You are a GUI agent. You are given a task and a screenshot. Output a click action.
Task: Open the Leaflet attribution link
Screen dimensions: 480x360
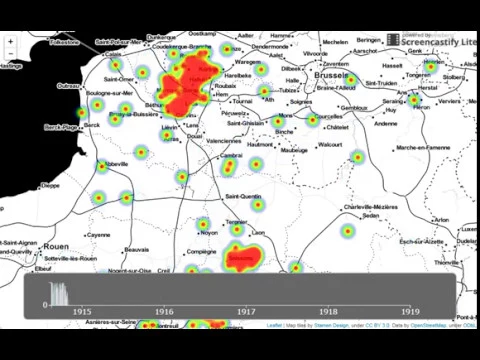(x=274, y=325)
